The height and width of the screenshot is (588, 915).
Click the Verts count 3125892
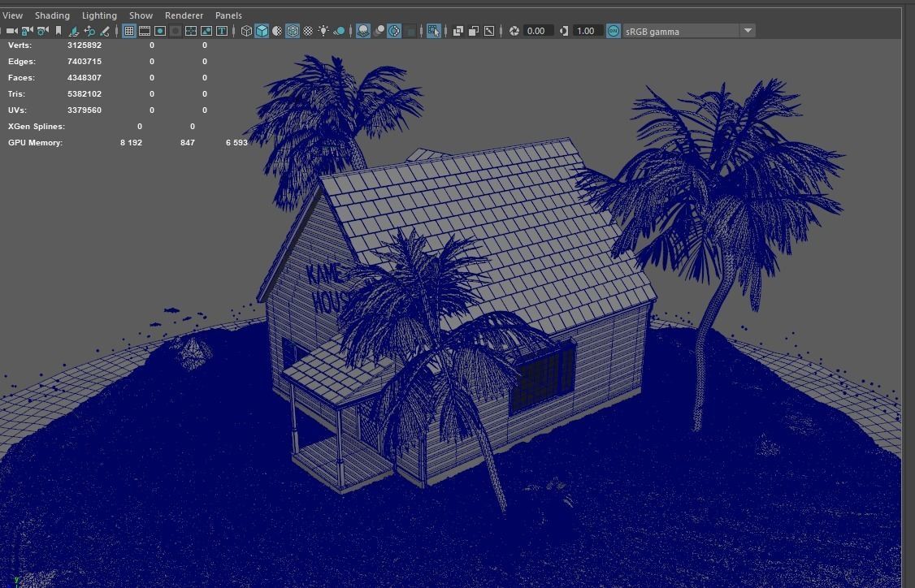pyautogui.click(x=84, y=45)
